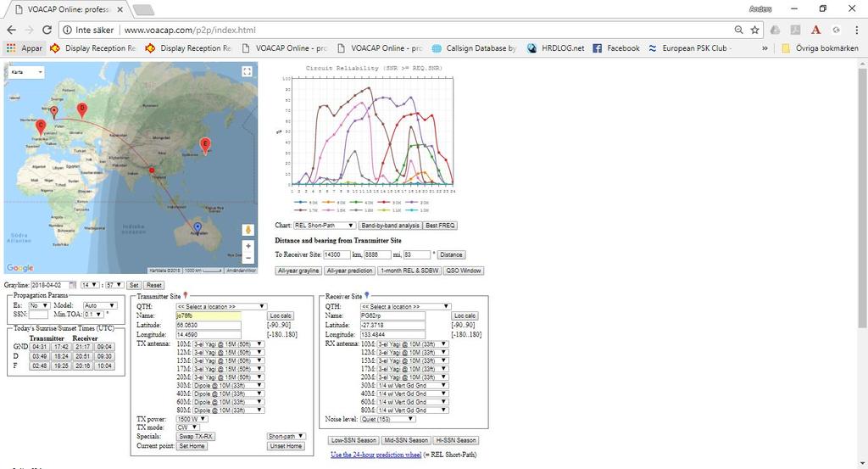Open the Noise level dropdown
Image resolution: width=868 pixels, height=469 pixels.
click(x=387, y=419)
